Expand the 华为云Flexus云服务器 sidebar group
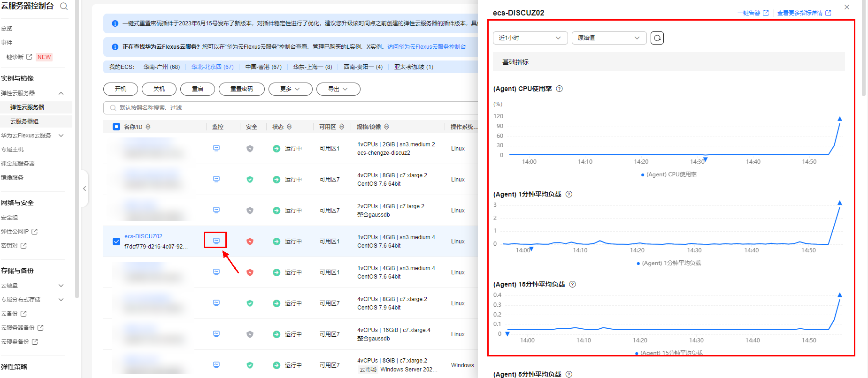This screenshot has width=868, height=378. pyautogui.click(x=61, y=136)
